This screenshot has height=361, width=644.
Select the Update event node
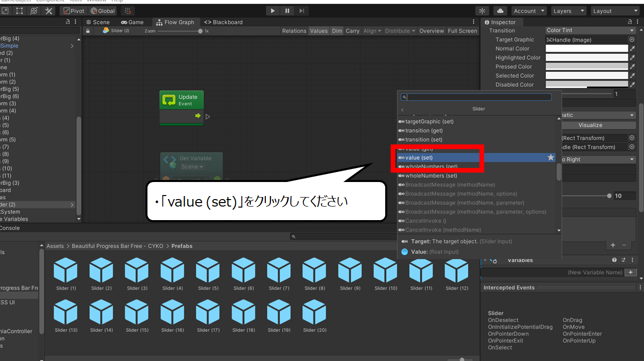coord(182,108)
